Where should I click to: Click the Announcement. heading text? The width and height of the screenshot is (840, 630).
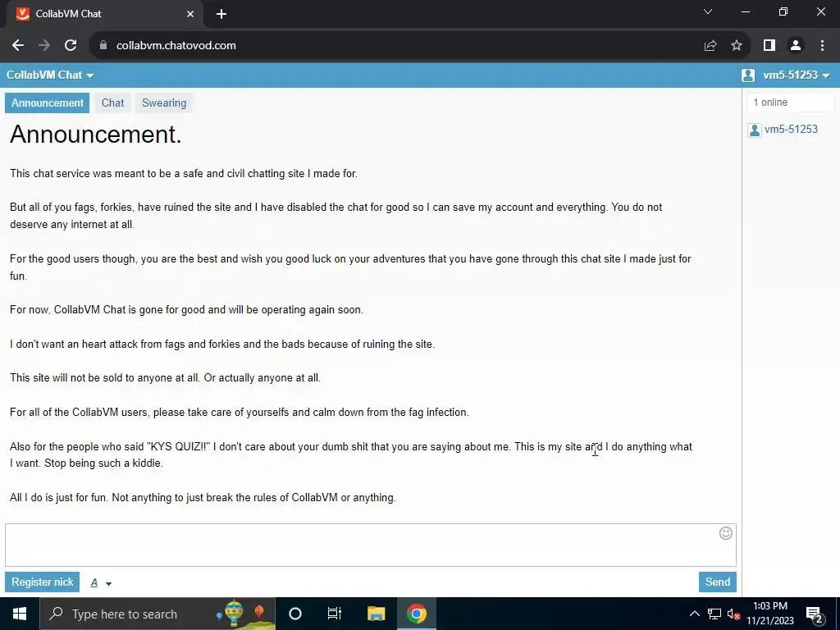(x=95, y=135)
